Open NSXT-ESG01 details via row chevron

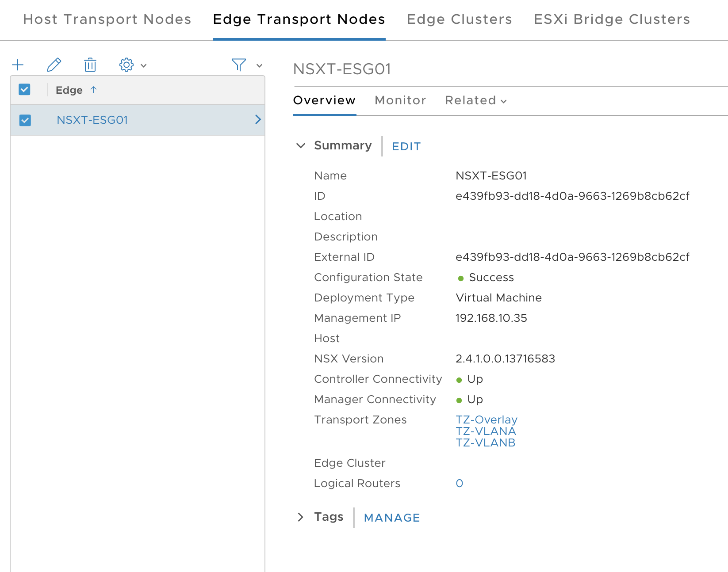[258, 120]
